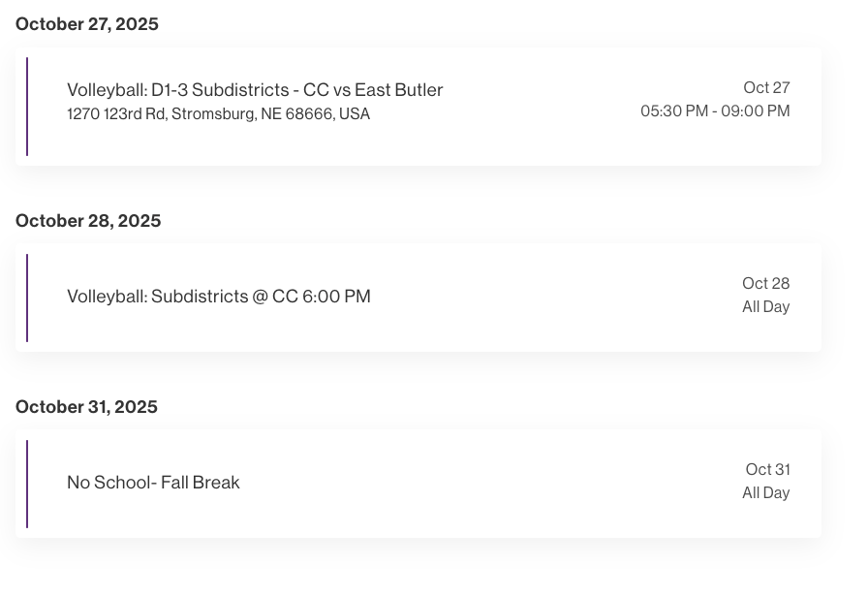Image resolution: width=868 pixels, height=597 pixels.
Task: Open Volleyball: Subdistricts @ CC 6:00 PM event
Action: 219,297
